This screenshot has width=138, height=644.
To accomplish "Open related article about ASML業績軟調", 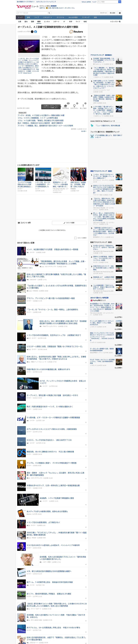I will pyautogui.click(x=38, y=118).
